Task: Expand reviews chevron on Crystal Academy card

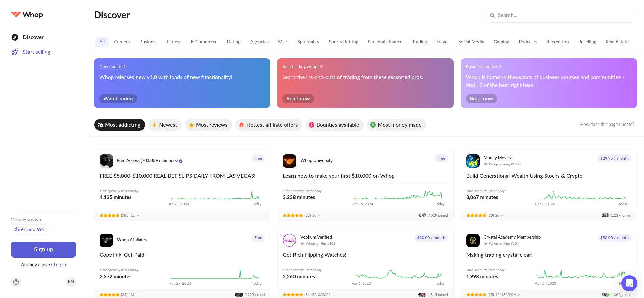Action: pyautogui.click(x=519, y=295)
